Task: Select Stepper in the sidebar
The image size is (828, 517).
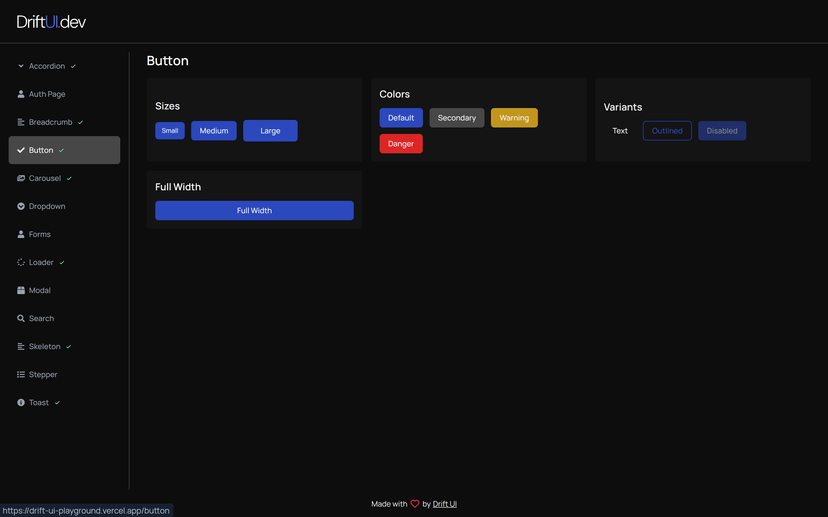Action: click(64, 374)
